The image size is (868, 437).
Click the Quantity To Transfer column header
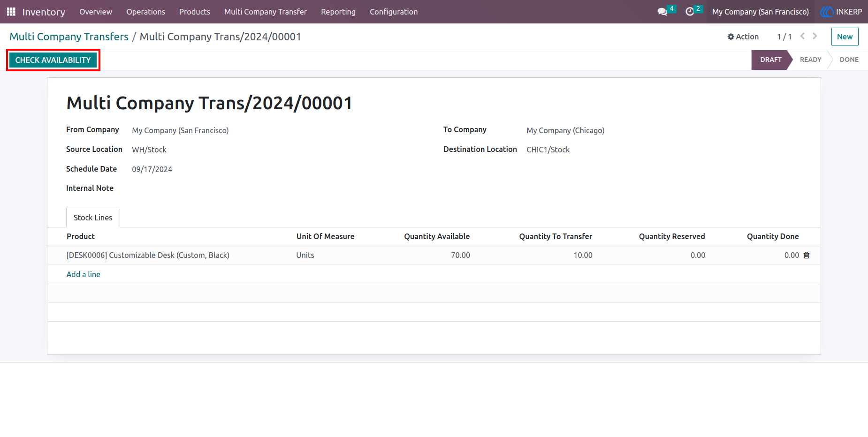coord(556,236)
